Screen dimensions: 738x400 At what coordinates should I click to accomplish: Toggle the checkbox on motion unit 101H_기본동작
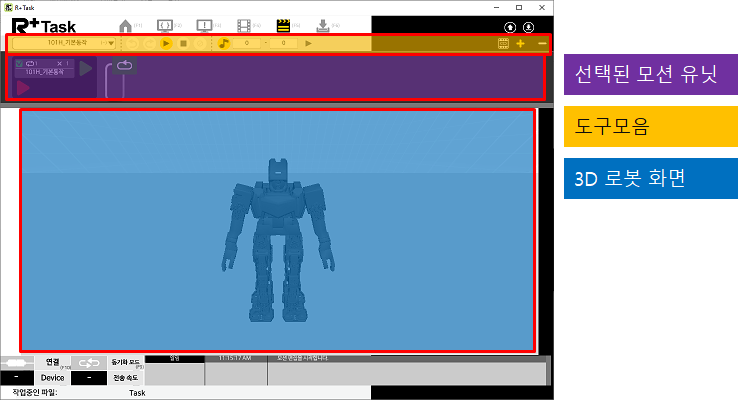[x=19, y=63]
